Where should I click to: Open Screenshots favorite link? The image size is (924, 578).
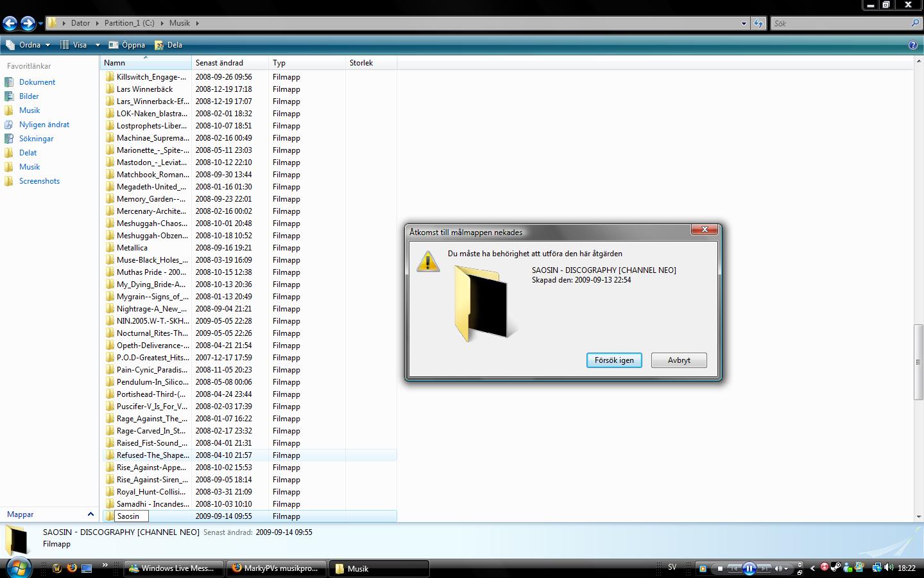click(x=39, y=181)
